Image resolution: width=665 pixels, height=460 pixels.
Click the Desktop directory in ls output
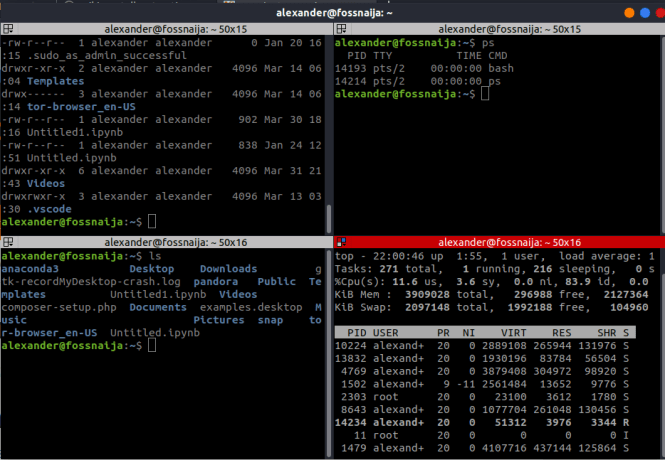151,269
